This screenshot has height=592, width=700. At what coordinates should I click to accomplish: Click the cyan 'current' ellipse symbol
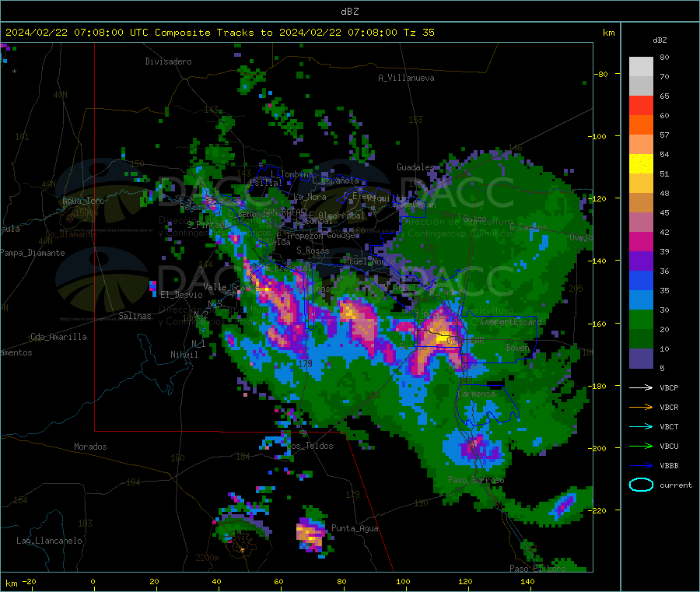pos(641,485)
